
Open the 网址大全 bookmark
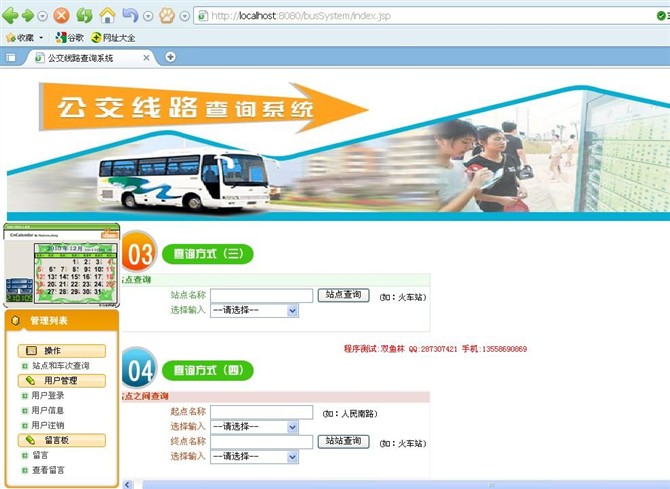pyautogui.click(x=112, y=37)
